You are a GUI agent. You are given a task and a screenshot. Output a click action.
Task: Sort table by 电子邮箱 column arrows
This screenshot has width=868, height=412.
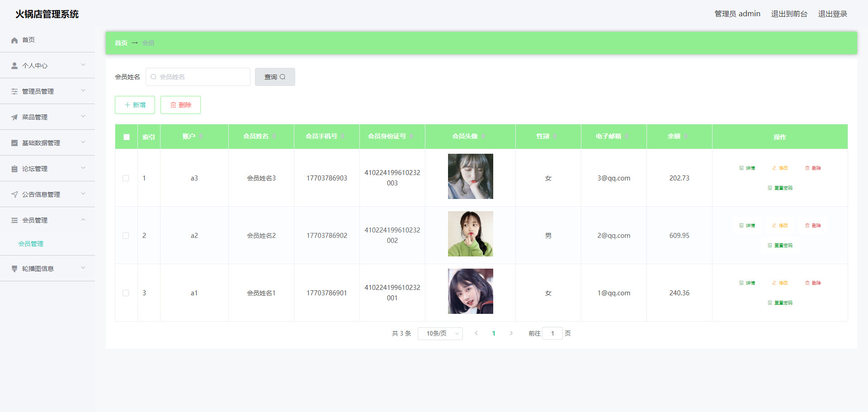point(626,137)
